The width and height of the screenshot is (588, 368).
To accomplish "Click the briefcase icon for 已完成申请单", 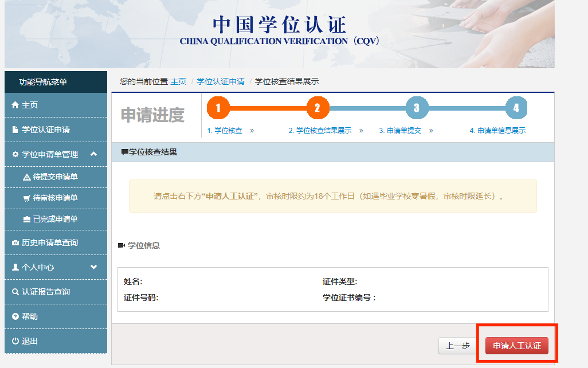I will [26, 220].
